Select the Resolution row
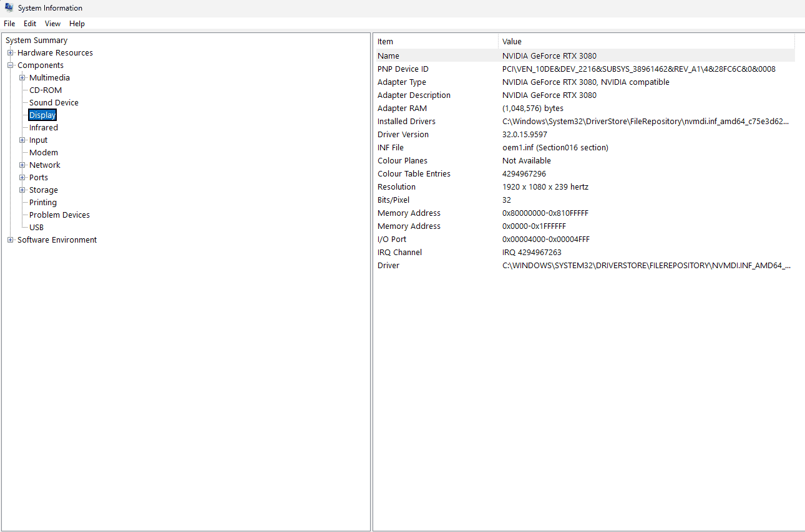 click(584, 187)
